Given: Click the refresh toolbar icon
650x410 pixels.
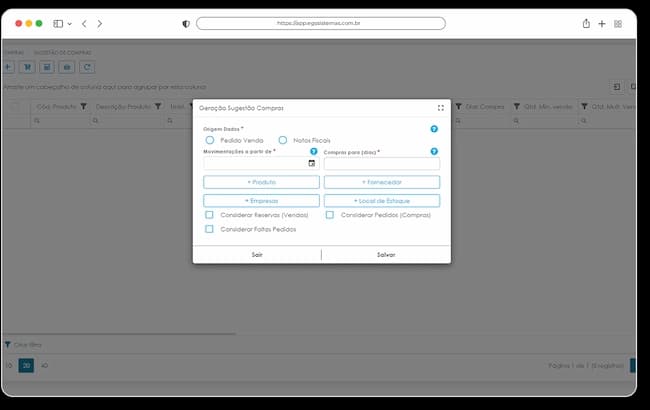Looking at the screenshot, I should (x=87, y=67).
